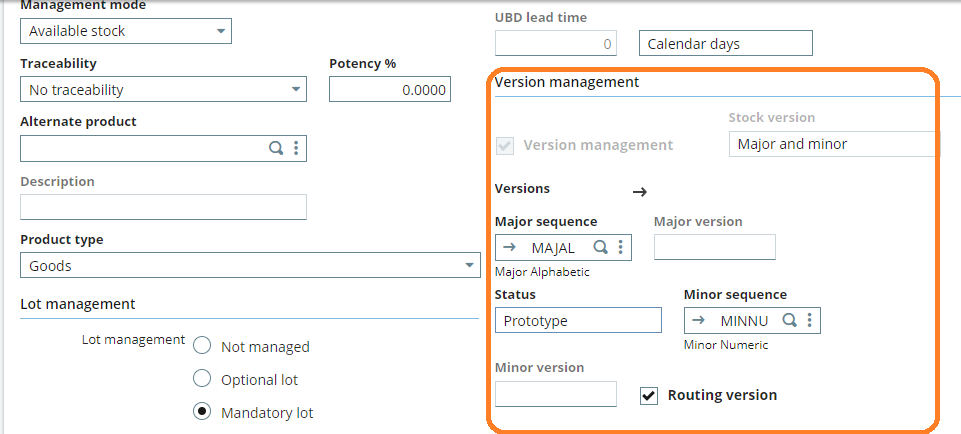
Task: Expand the Product type dropdown
Action: tap(469, 266)
